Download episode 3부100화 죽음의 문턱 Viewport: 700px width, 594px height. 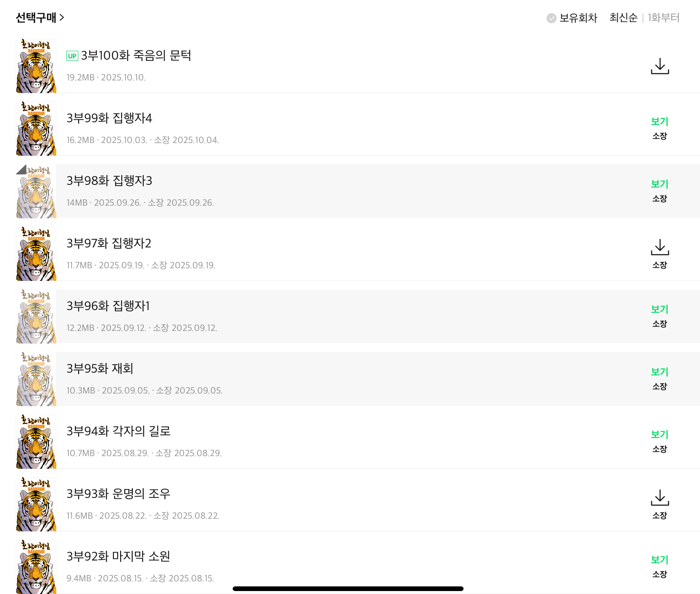[x=659, y=66]
